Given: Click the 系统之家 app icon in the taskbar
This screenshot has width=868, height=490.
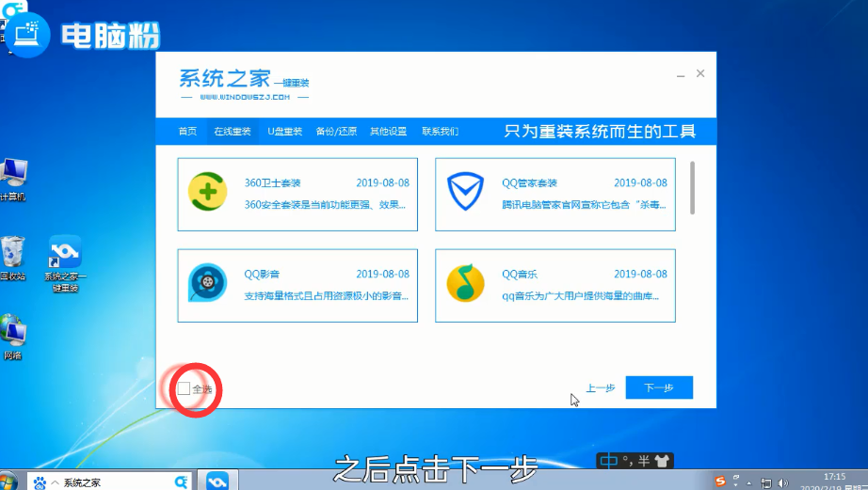Looking at the screenshot, I should tap(218, 482).
